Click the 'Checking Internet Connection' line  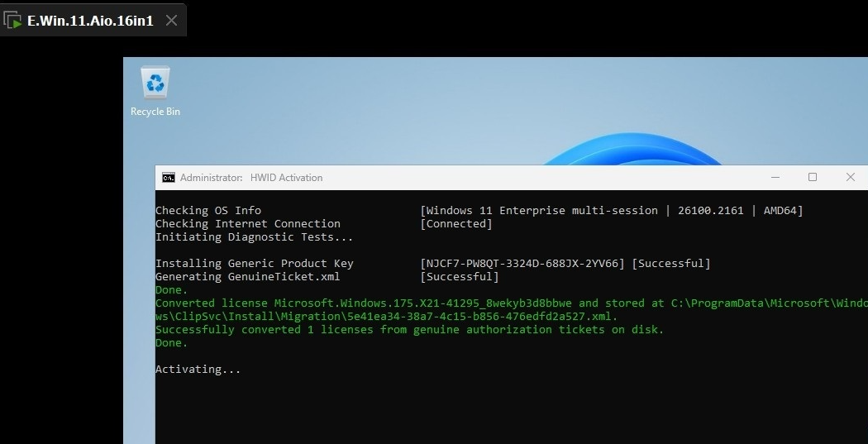(x=248, y=224)
